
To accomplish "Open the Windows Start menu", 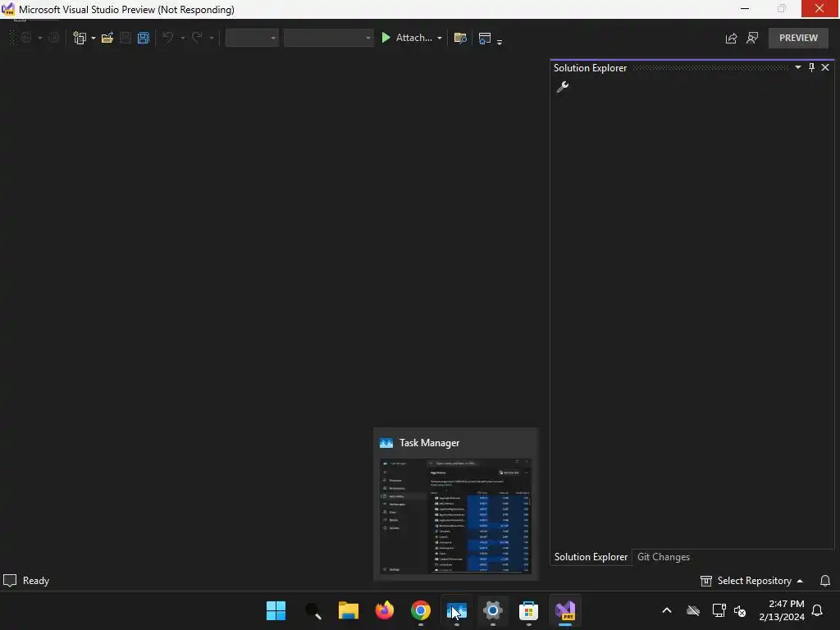I will 276,610.
